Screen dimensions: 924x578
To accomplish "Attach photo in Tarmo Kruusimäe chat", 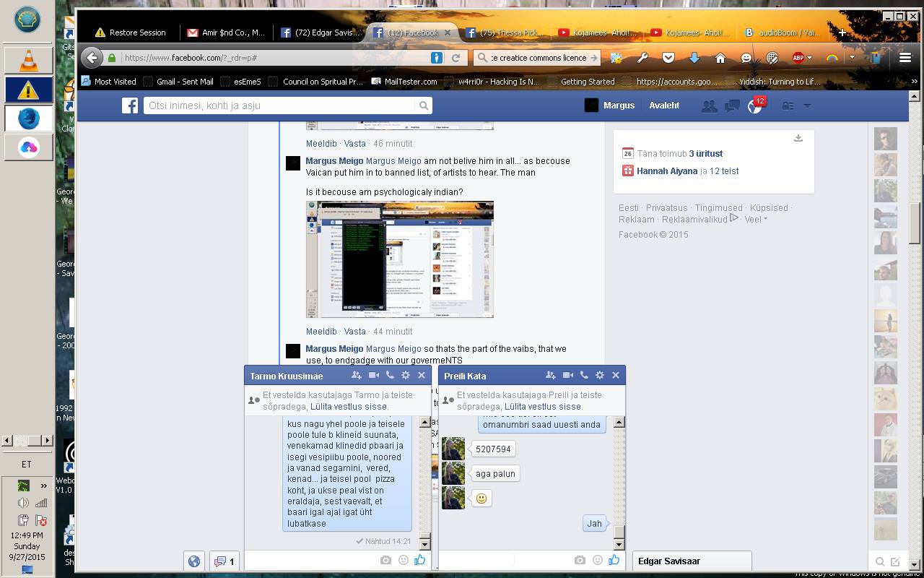I will [385, 560].
